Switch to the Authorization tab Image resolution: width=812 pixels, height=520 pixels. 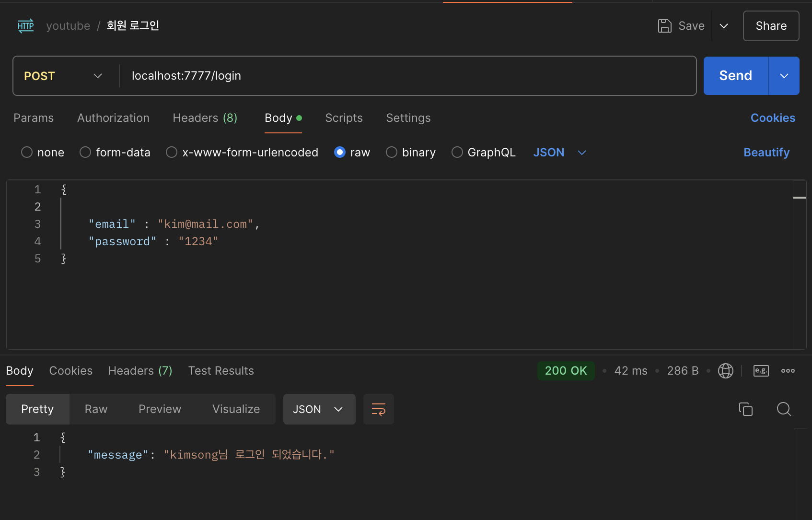click(x=113, y=118)
